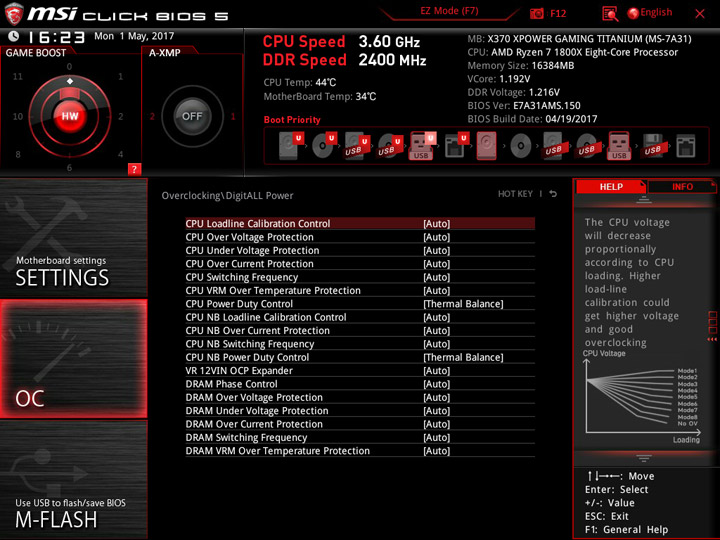Open the M-FLASH section
The image size is (720, 540).
(73, 480)
